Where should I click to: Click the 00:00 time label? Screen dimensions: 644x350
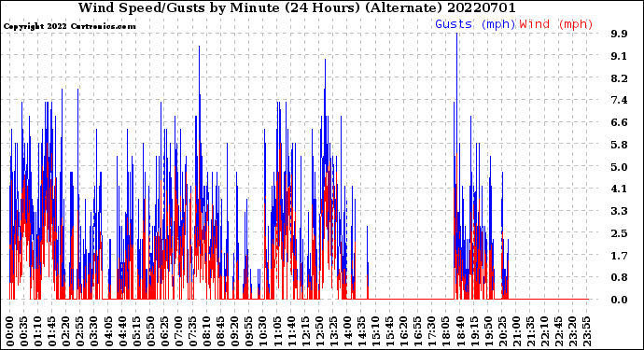[x=10, y=331]
